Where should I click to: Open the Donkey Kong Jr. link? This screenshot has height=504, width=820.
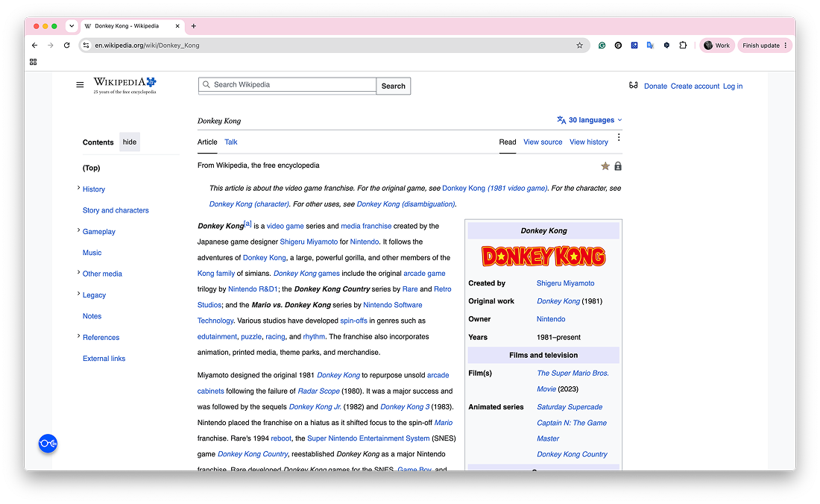[x=315, y=407]
